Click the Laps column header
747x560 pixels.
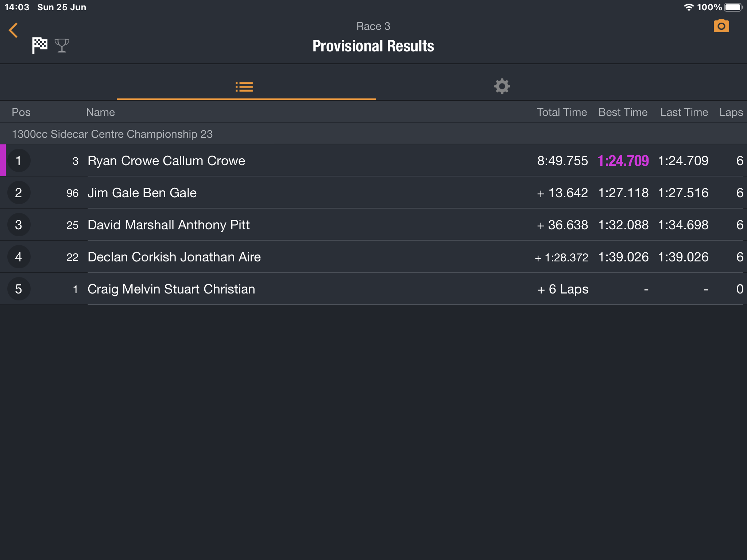click(731, 112)
